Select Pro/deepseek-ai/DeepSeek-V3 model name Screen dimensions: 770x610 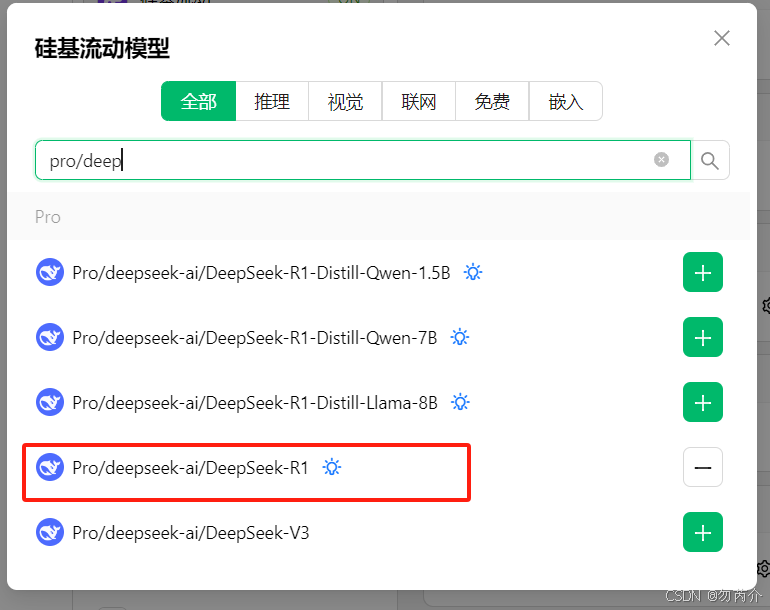[191, 533]
